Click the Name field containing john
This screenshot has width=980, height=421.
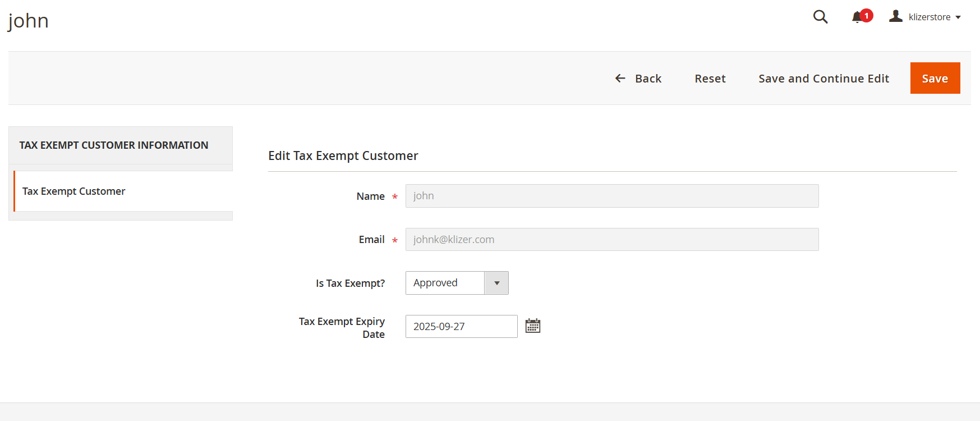tap(612, 196)
